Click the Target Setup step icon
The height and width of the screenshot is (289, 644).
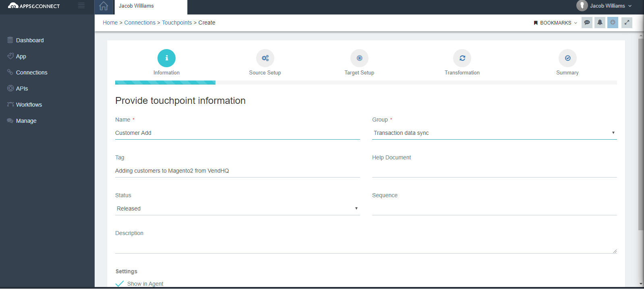tap(359, 58)
